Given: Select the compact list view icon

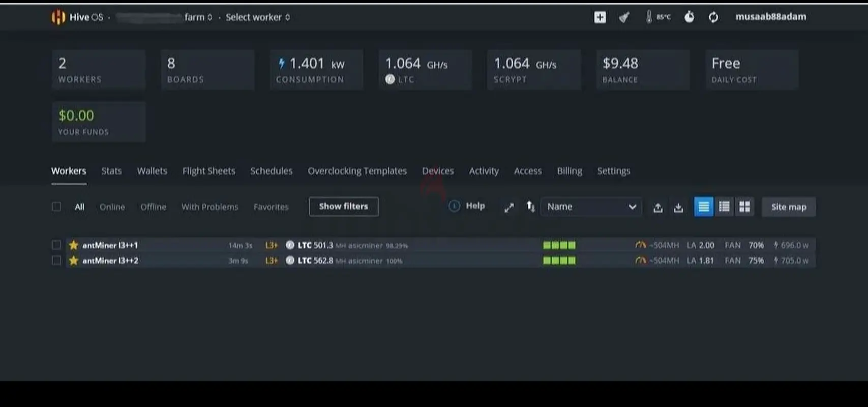Looking at the screenshot, I should tap(724, 207).
